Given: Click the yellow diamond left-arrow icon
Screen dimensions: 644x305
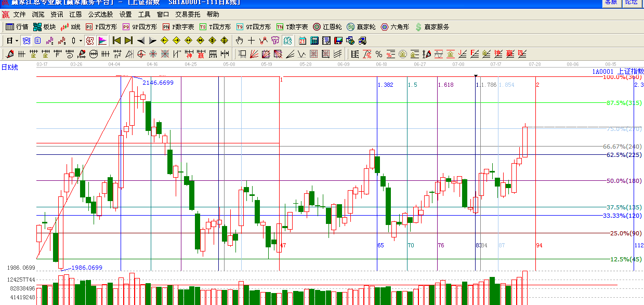Looking at the screenshot, I should (165, 41).
